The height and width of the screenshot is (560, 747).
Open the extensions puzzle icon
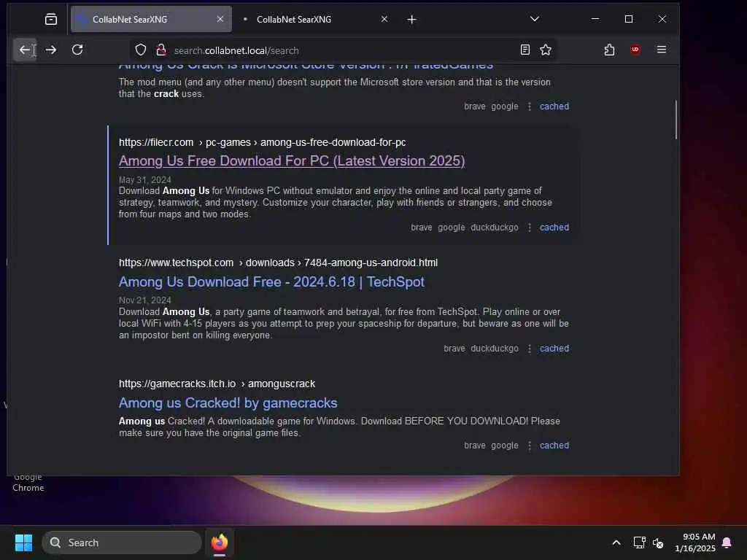(x=609, y=50)
